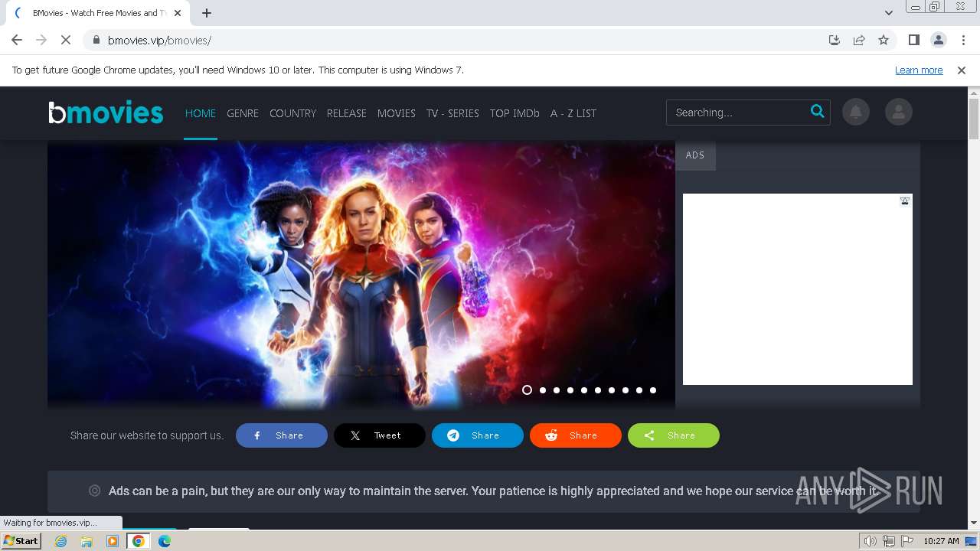Screen dimensions: 980x551
Task: Open the Chrome three-dot menu
Action: click(x=962, y=40)
